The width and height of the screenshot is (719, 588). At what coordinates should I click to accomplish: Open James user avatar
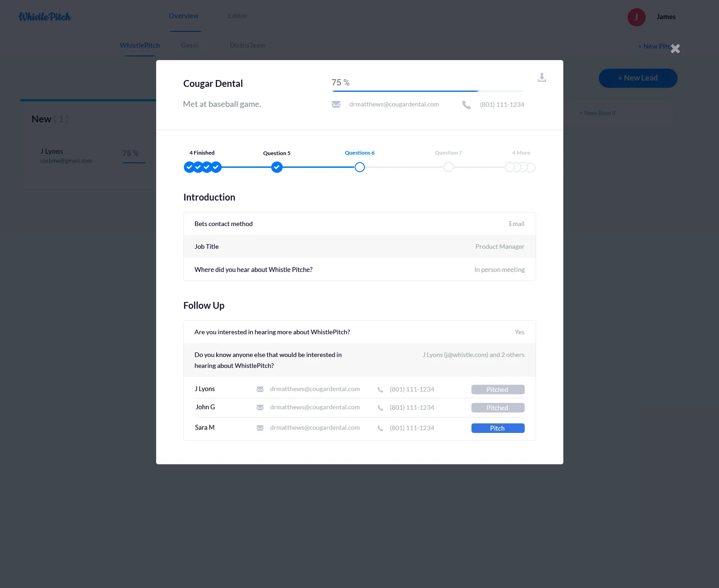[x=636, y=17]
